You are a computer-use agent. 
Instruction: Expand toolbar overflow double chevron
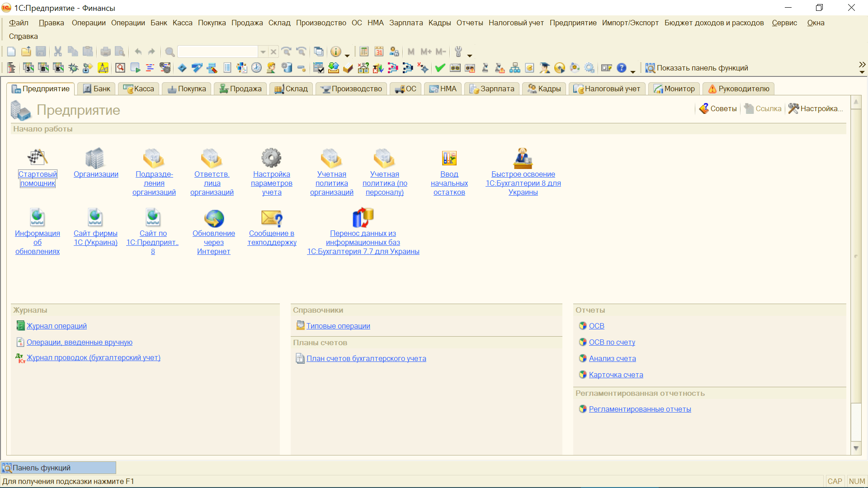click(862, 65)
